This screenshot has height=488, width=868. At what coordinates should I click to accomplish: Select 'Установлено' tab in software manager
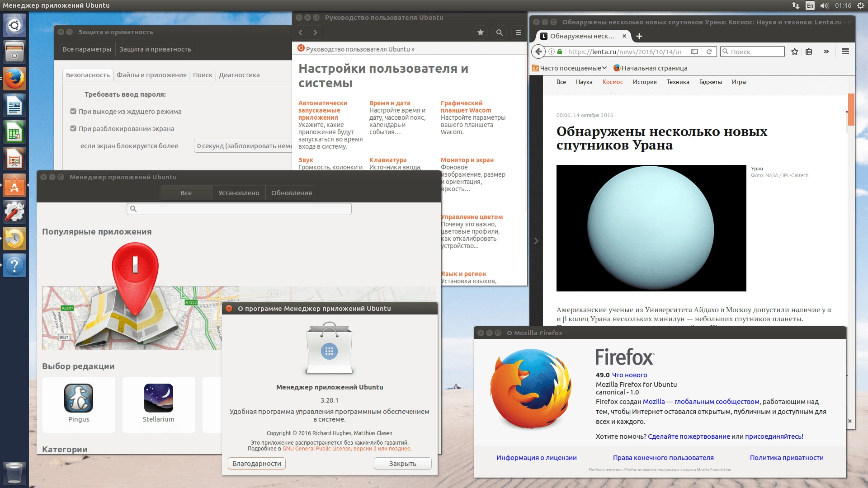point(239,193)
